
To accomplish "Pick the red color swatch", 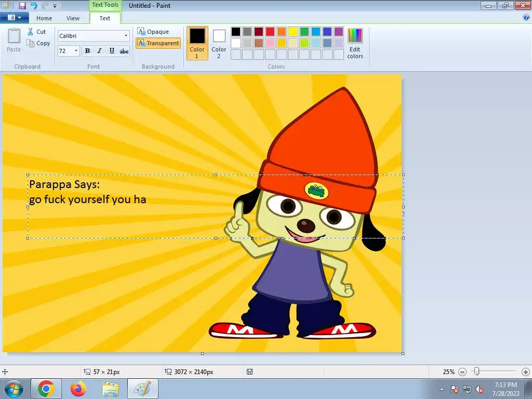I will point(270,32).
